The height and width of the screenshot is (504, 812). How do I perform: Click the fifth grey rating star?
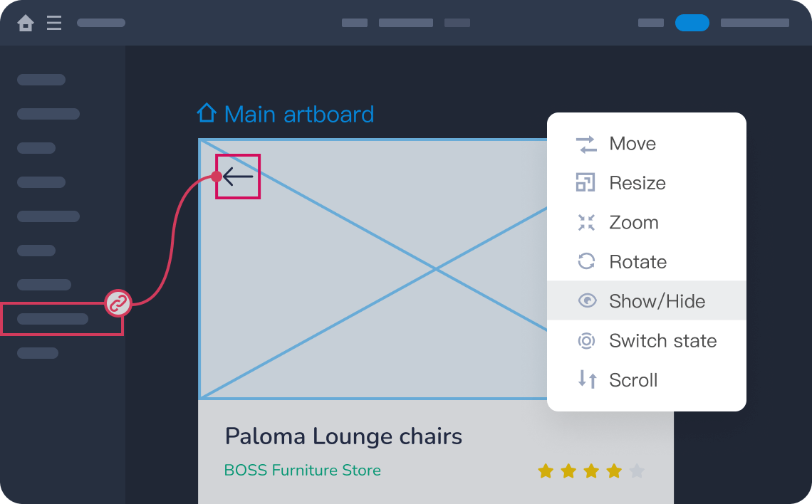(637, 471)
